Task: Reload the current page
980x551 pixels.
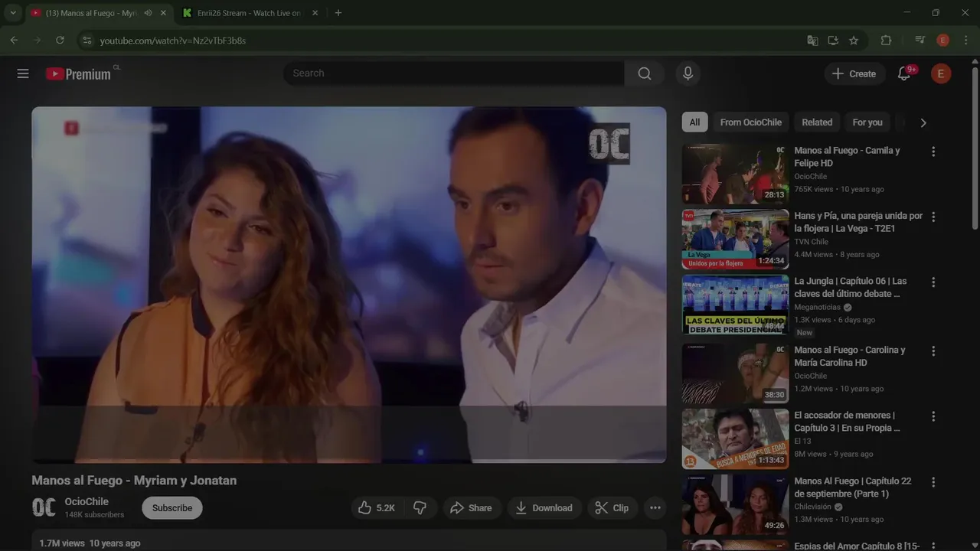Action: tap(60, 41)
